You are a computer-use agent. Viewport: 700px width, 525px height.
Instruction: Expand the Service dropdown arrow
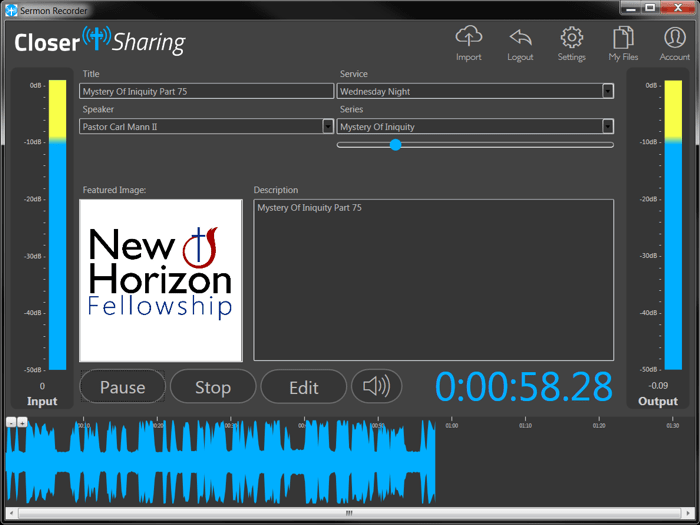tap(608, 91)
